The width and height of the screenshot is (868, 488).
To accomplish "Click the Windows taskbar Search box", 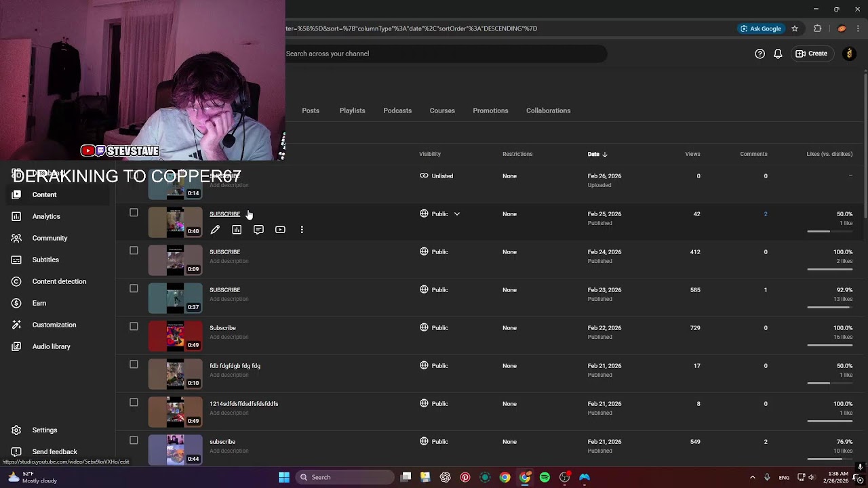I will tap(344, 477).
